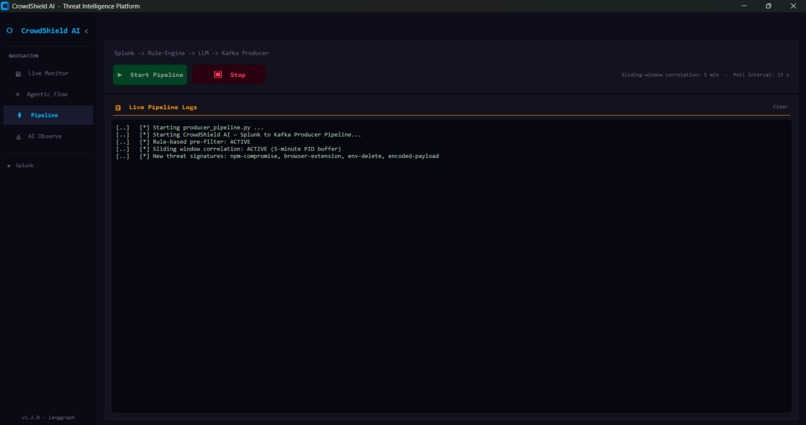Screen dimensions: 806x425
Task: Close the CrowdShield AI window
Action: click(793, 6)
